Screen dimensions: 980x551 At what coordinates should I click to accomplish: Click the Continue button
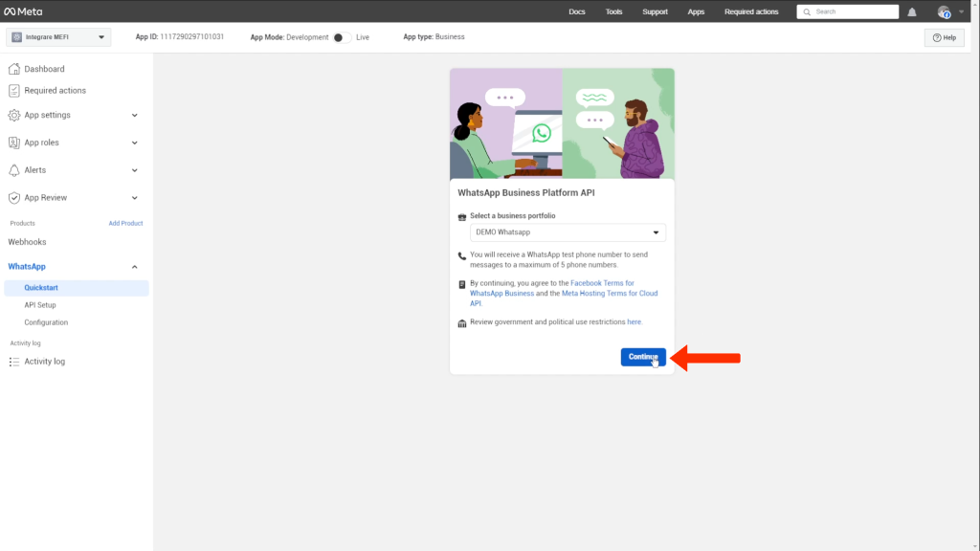(x=643, y=357)
